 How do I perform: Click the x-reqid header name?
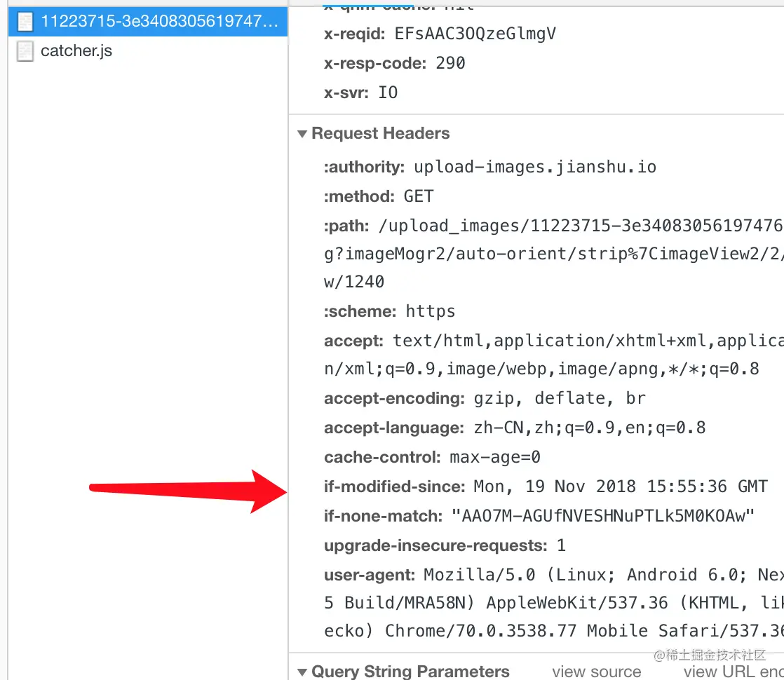(355, 34)
